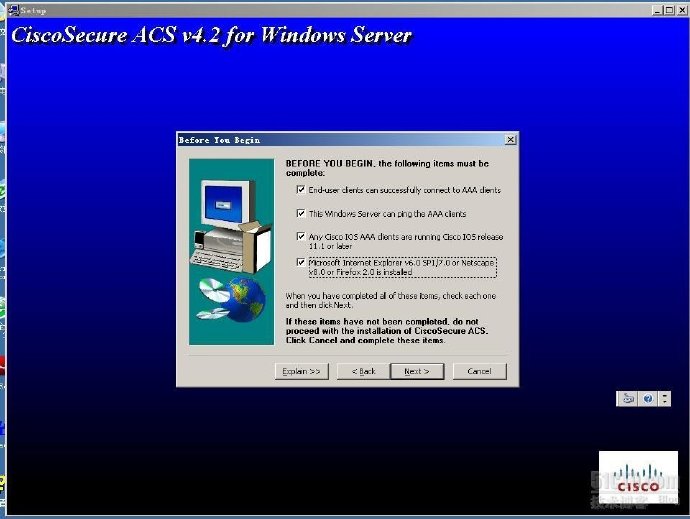Click the 'Before You Begin' dialog title
This screenshot has height=519, width=690.
[219, 140]
